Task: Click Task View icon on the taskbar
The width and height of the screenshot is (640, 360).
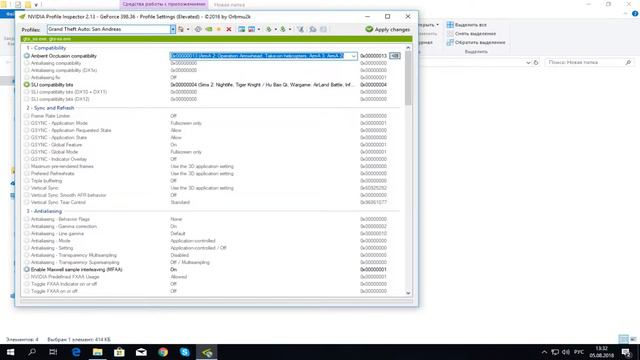Action: pyautogui.click(x=53, y=352)
